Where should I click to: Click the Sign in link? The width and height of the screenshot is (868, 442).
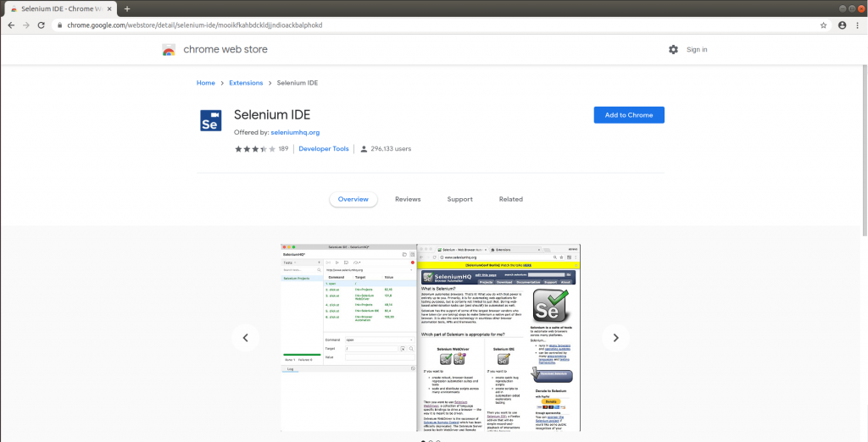pyautogui.click(x=697, y=50)
